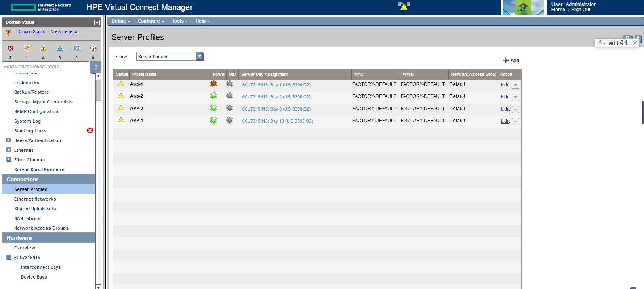Open SAN Fabrics
Viewport: 644px width, 289px height.
27,218
